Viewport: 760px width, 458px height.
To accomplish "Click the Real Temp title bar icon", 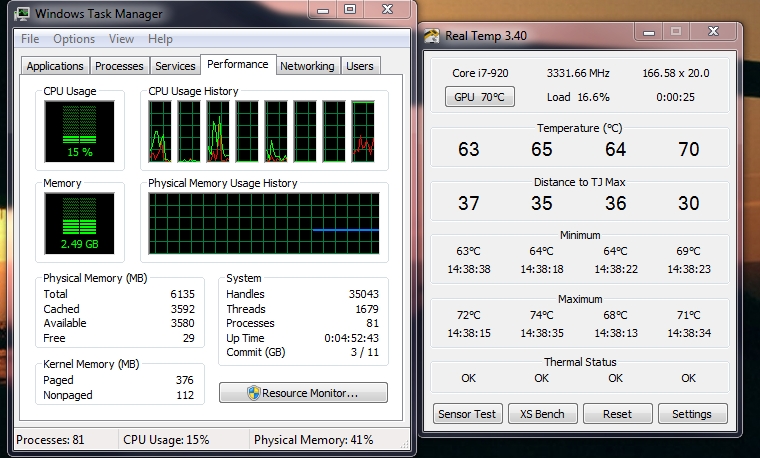I will click(x=432, y=36).
